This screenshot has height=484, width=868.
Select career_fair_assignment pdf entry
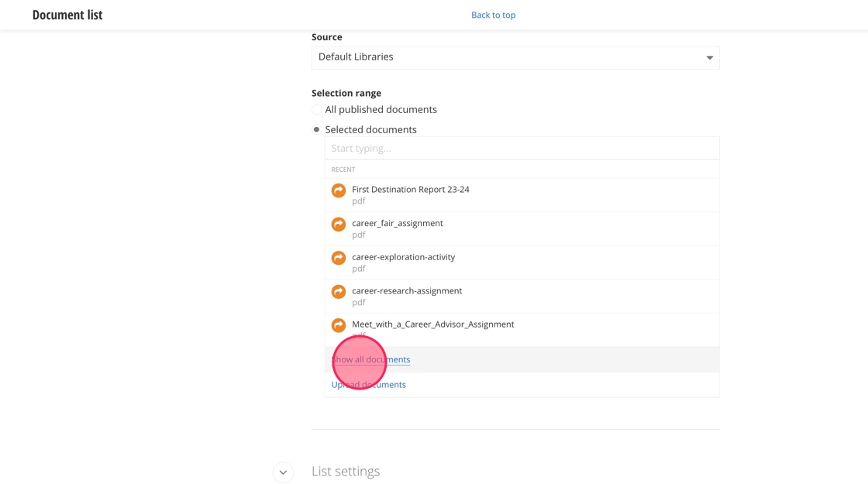[398, 224]
